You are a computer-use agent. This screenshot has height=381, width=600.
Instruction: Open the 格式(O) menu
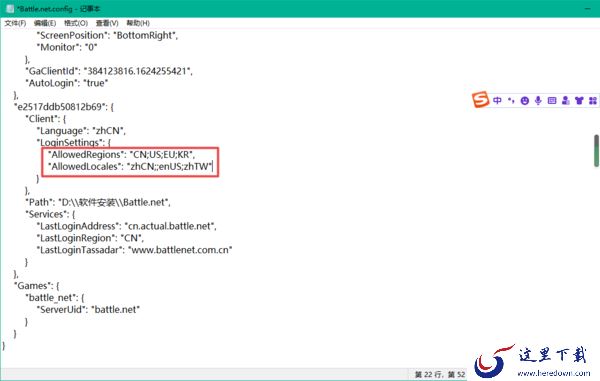[x=76, y=23]
